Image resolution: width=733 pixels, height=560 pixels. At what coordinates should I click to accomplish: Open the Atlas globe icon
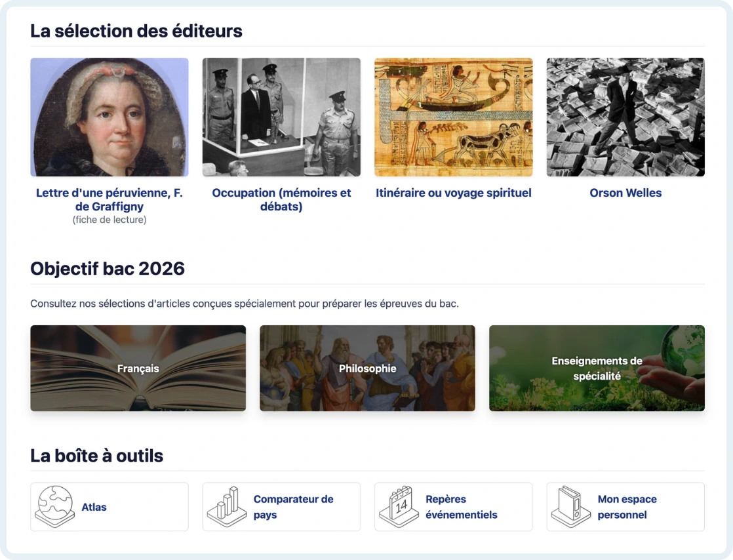click(54, 506)
